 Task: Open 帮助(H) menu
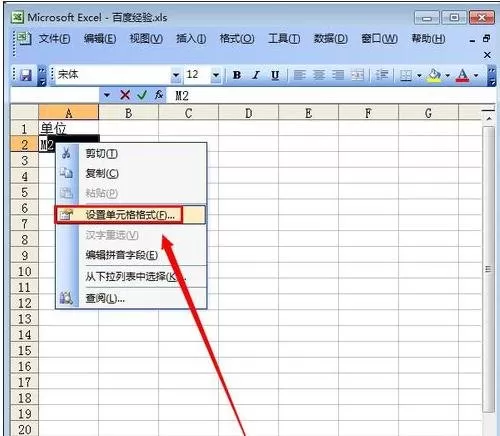428,39
